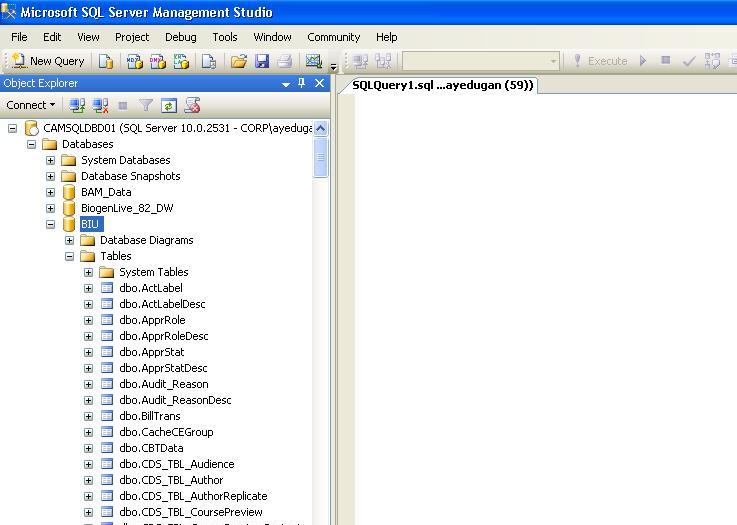The image size is (737, 525).
Task: Collapse the CAMSQLDBD01 server node
Action: pos(13,128)
